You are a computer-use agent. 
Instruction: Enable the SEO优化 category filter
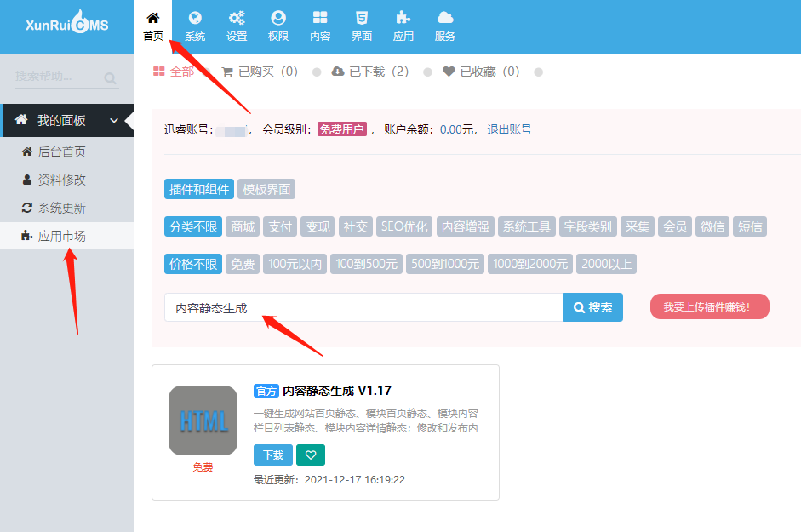point(403,226)
